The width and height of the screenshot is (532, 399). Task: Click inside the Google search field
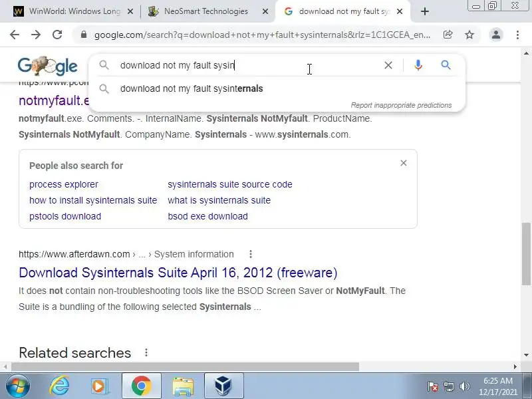click(x=249, y=65)
